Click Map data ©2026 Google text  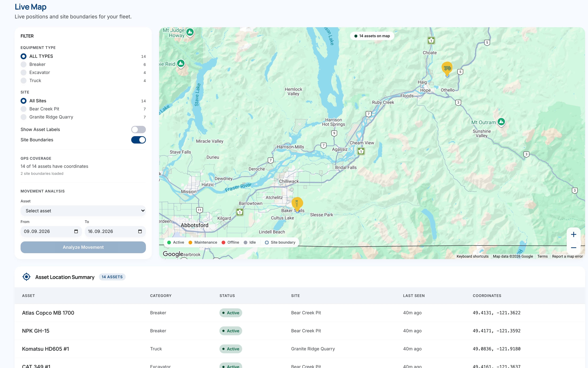point(513,256)
